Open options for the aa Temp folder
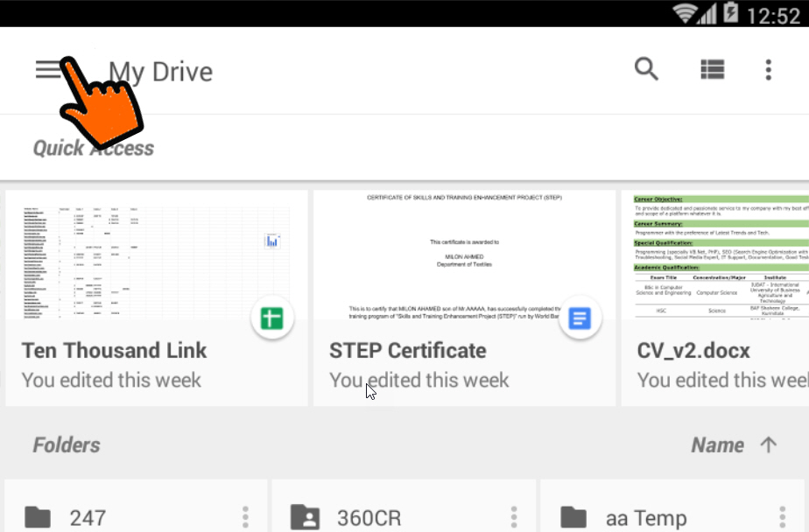809x532 pixels. click(782, 518)
